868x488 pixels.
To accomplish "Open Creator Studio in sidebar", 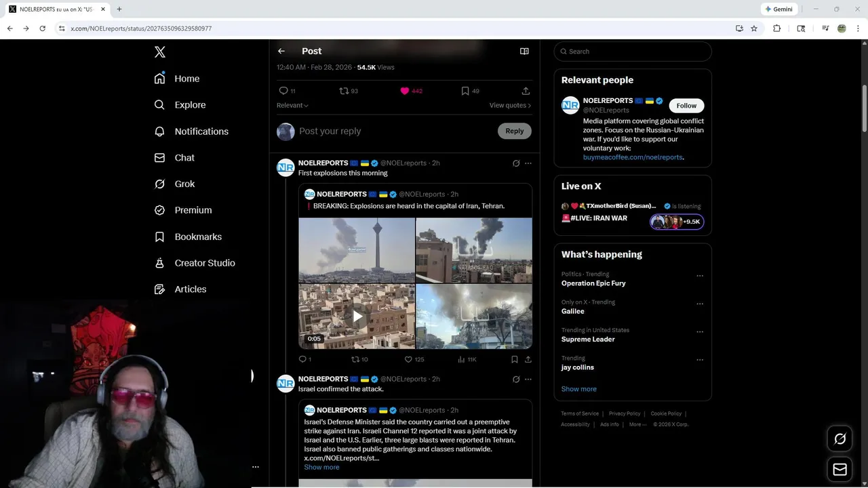I will [x=195, y=263].
